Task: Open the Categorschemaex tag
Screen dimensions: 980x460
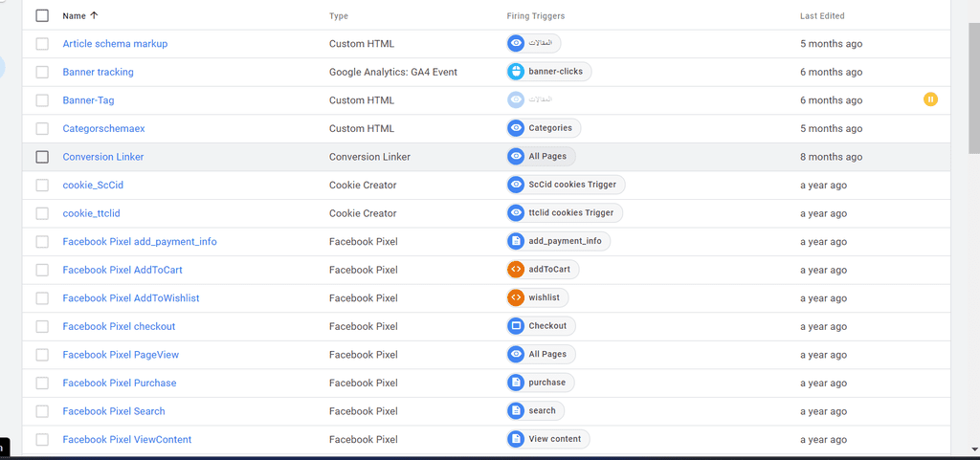Action: point(103,128)
